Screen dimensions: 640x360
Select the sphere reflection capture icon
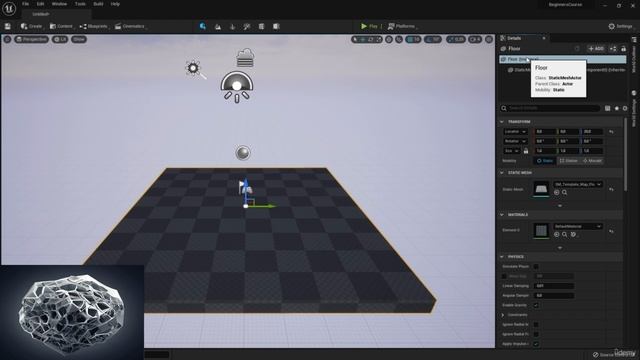[243, 153]
